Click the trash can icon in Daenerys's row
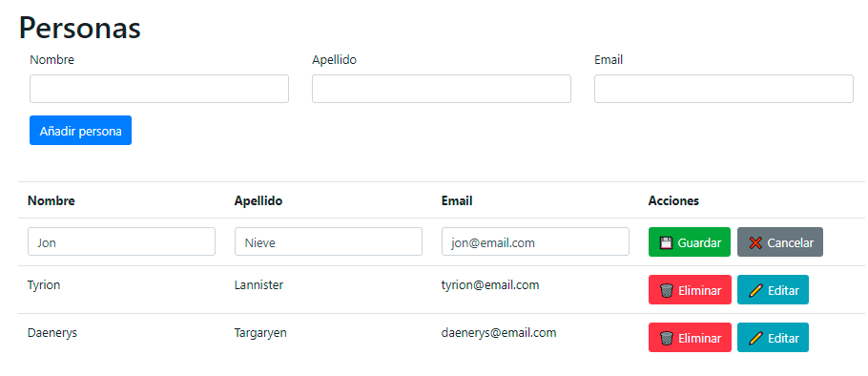Image resolution: width=868 pixels, height=376 pixels. [667, 338]
